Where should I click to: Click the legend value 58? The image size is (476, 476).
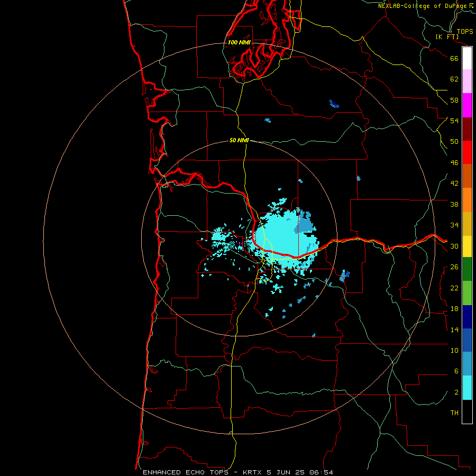pos(454,100)
